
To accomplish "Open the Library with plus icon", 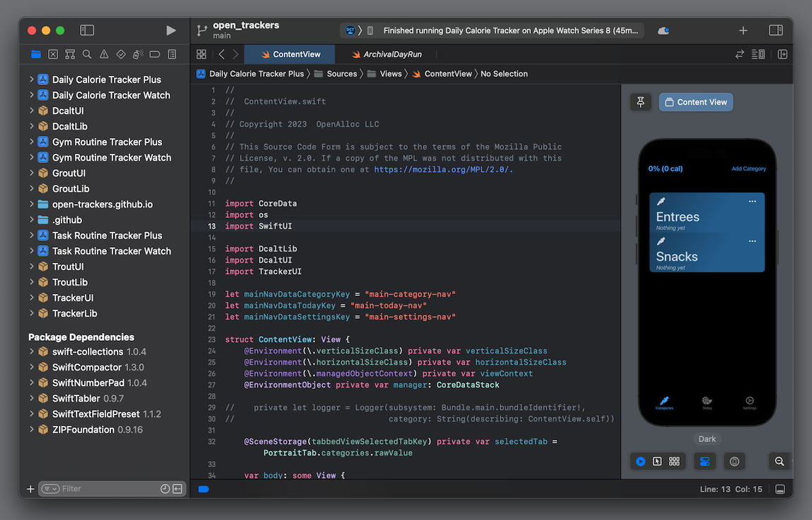I will pyautogui.click(x=743, y=30).
